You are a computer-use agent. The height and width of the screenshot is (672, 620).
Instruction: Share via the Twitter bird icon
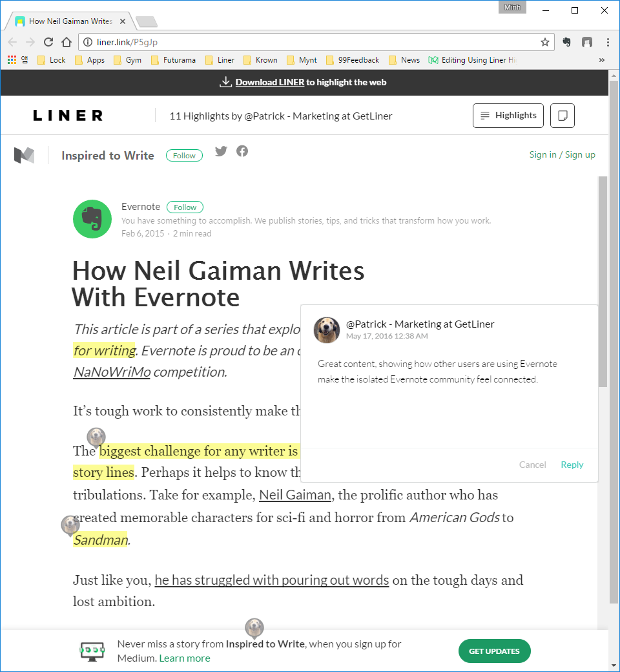point(221,151)
